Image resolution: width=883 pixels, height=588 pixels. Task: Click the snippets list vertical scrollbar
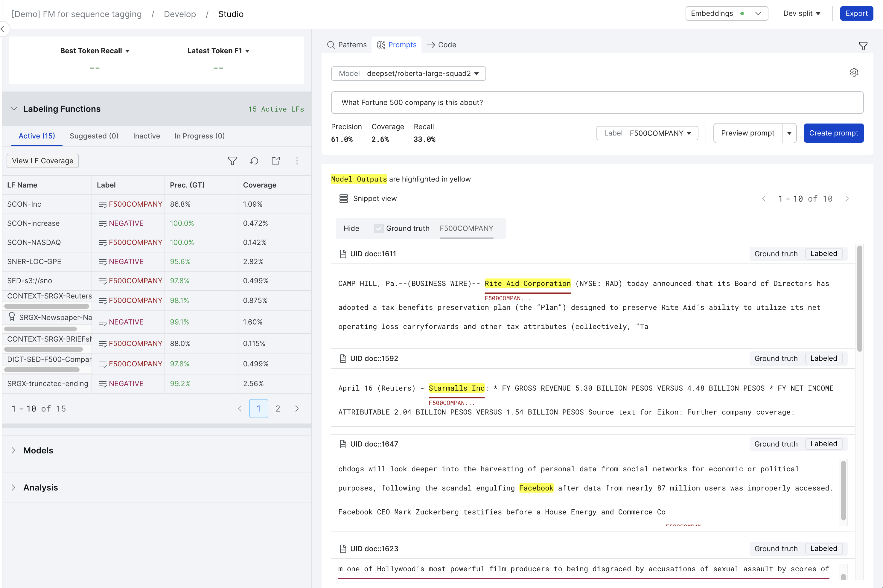point(859,298)
